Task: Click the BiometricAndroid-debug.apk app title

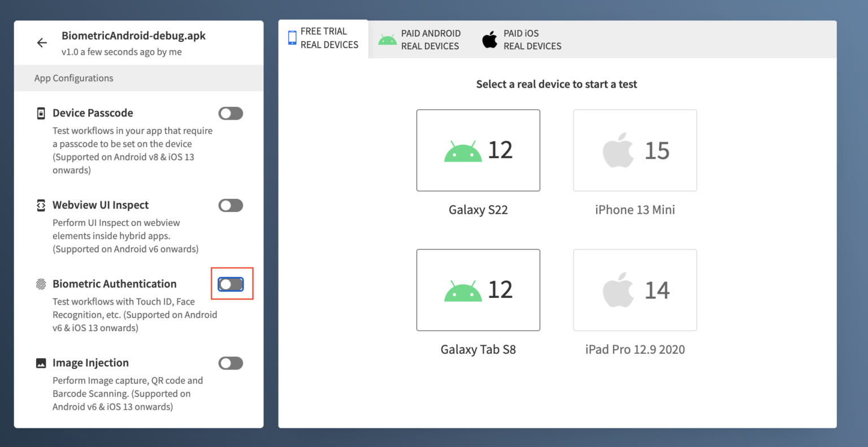Action: [133, 36]
